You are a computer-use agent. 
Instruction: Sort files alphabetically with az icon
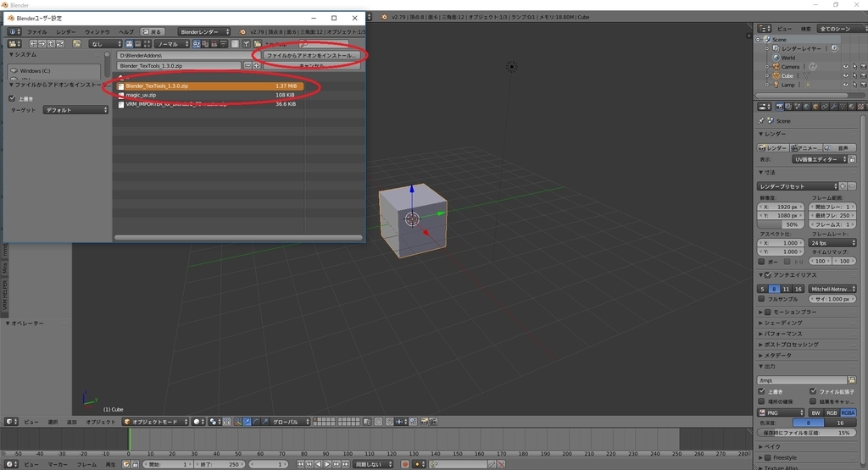(197, 44)
